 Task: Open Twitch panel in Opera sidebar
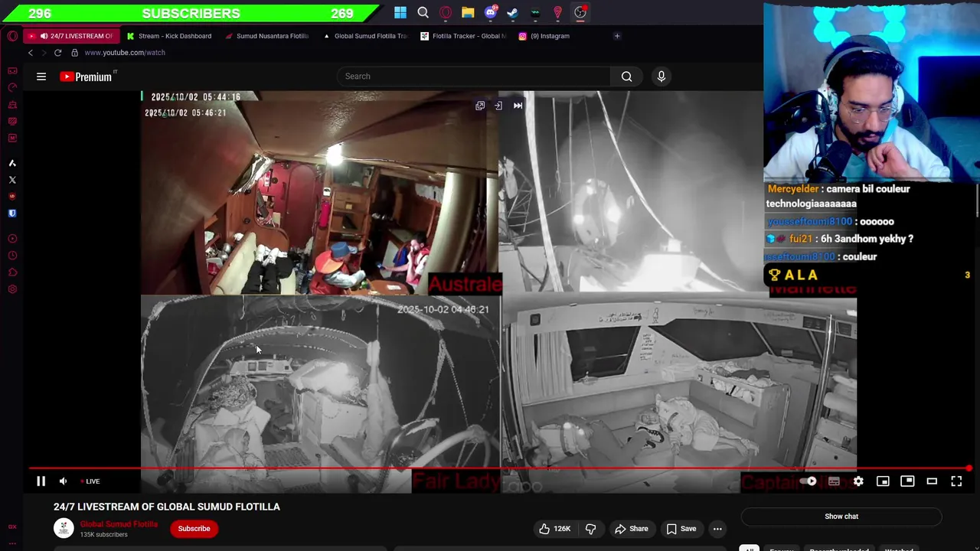pyautogui.click(x=12, y=121)
